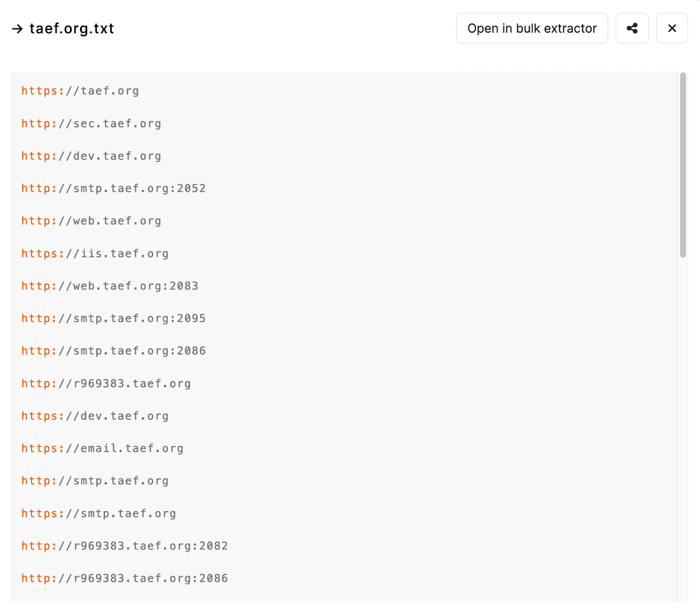Select the http://web.taef.org line
This screenshot has width=700, height=611.
(x=91, y=221)
